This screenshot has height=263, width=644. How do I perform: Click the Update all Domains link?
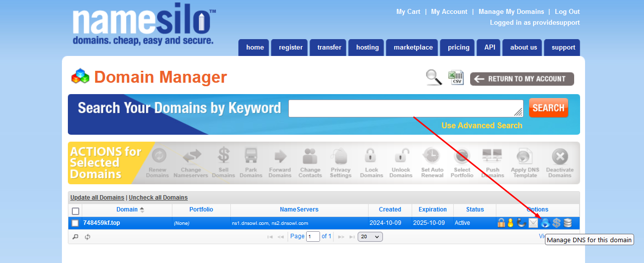(97, 198)
